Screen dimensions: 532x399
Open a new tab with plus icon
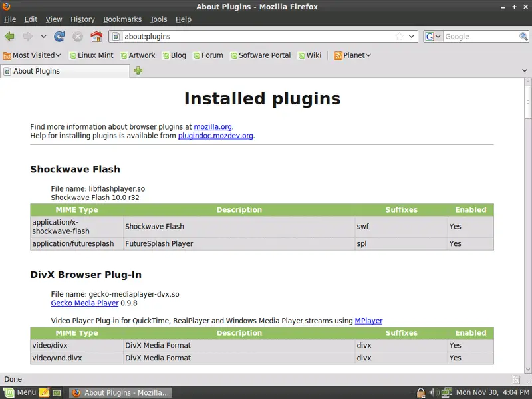(138, 71)
